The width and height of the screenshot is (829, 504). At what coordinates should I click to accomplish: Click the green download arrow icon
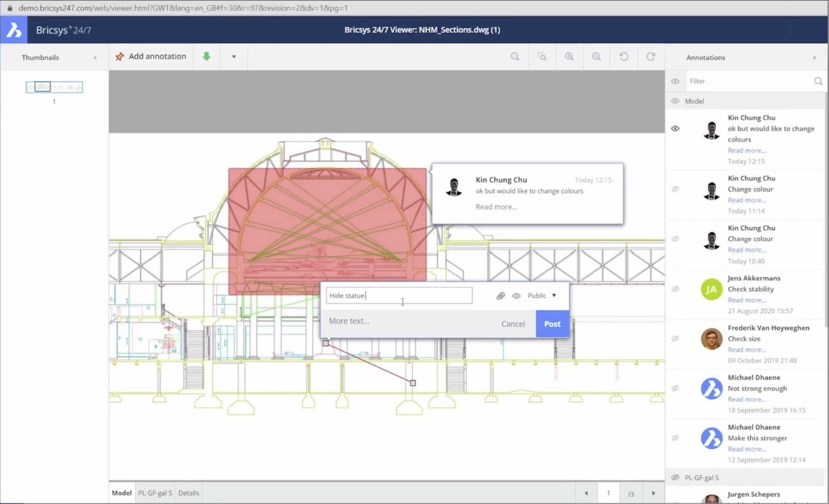click(206, 57)
